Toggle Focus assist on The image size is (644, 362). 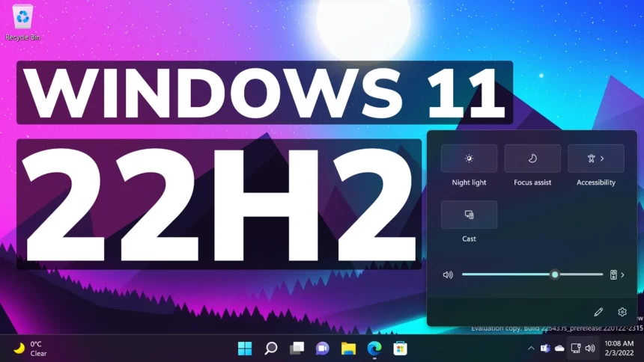pyautogui.click(x=532, y=159)
